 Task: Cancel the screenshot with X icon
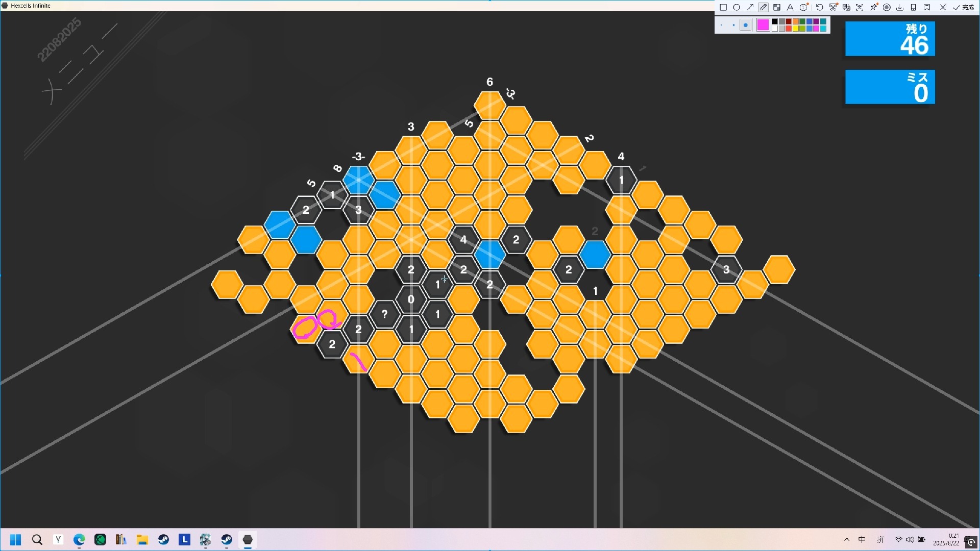click(x=943, y=7)
